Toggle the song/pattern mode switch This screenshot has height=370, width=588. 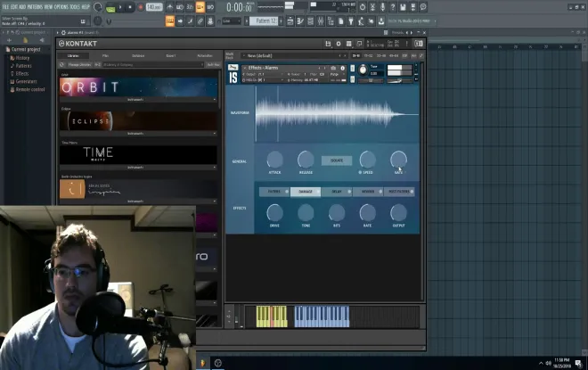(x=110, y=7)
